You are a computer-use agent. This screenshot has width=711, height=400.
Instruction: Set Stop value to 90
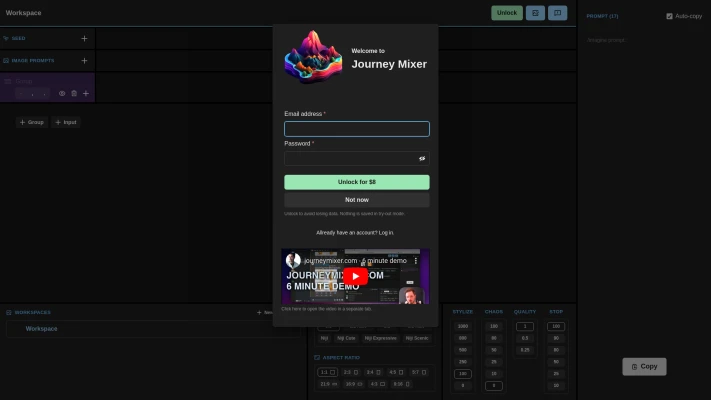(556, 338)
